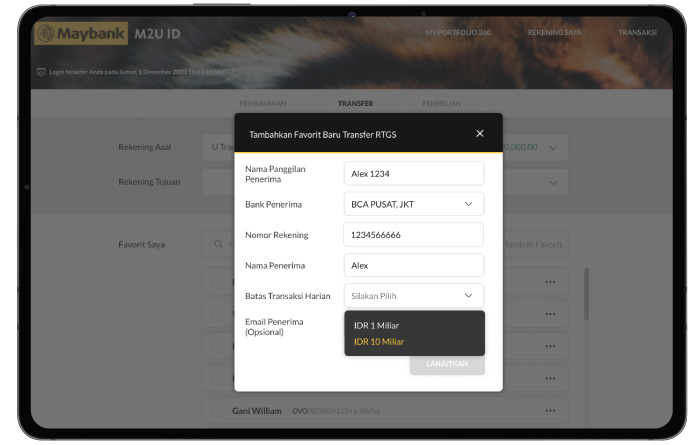Select the third favorite's radio button
The width and height of the screenshot is (700, 445).
tap(217, 346)
